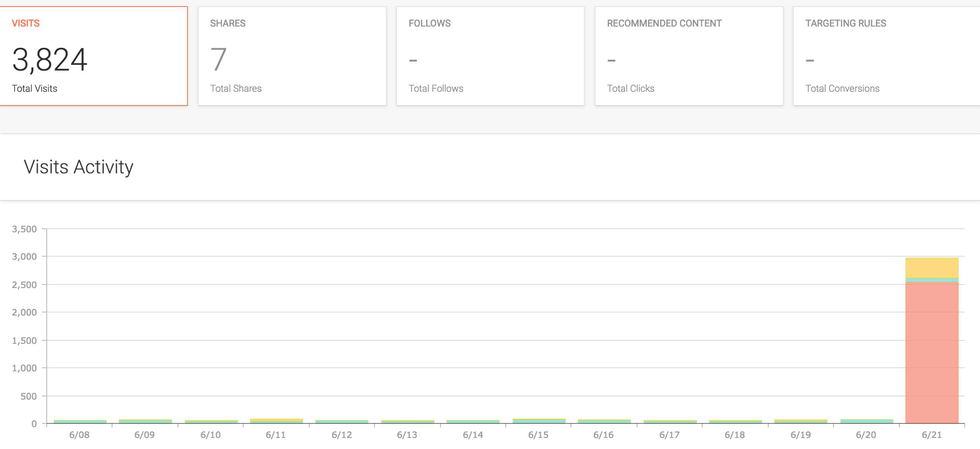
Task: Open the Shares metric card
Action: [292, 56]
